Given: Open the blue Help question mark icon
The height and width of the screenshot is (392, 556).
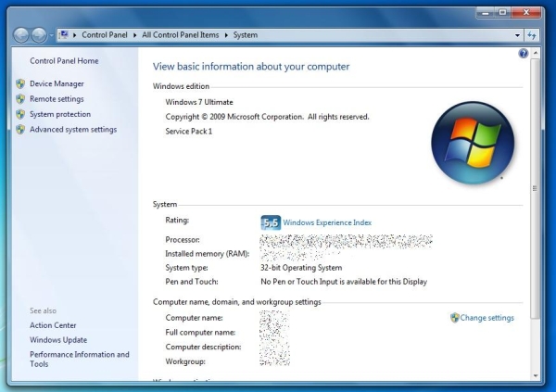Looking at the screenshot, I should point(523,54).
